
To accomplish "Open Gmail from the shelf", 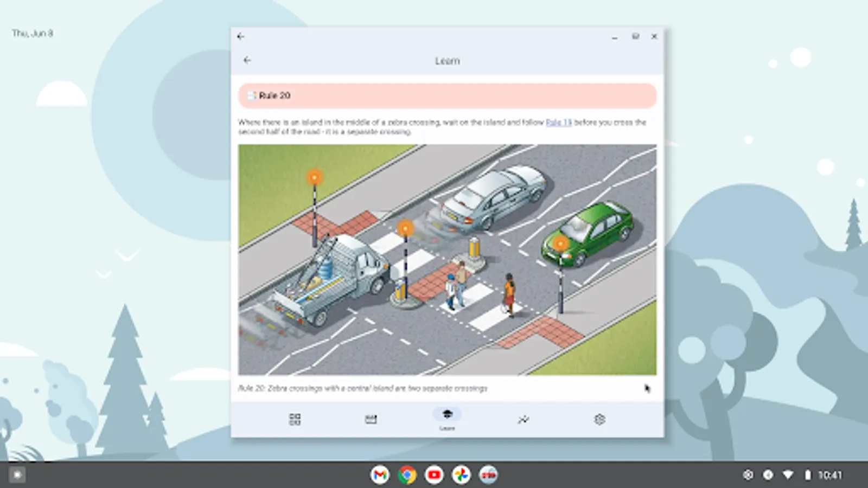I will click(x=380, y=475).
